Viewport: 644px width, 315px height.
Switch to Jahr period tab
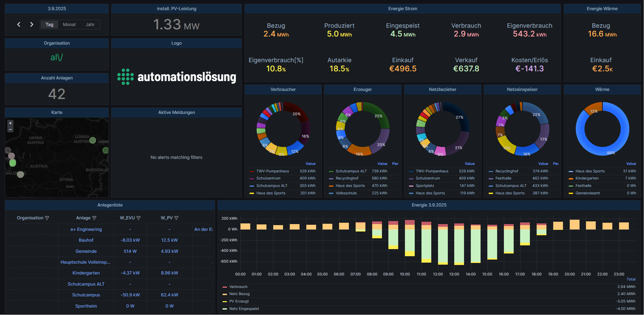click(90, 24)
